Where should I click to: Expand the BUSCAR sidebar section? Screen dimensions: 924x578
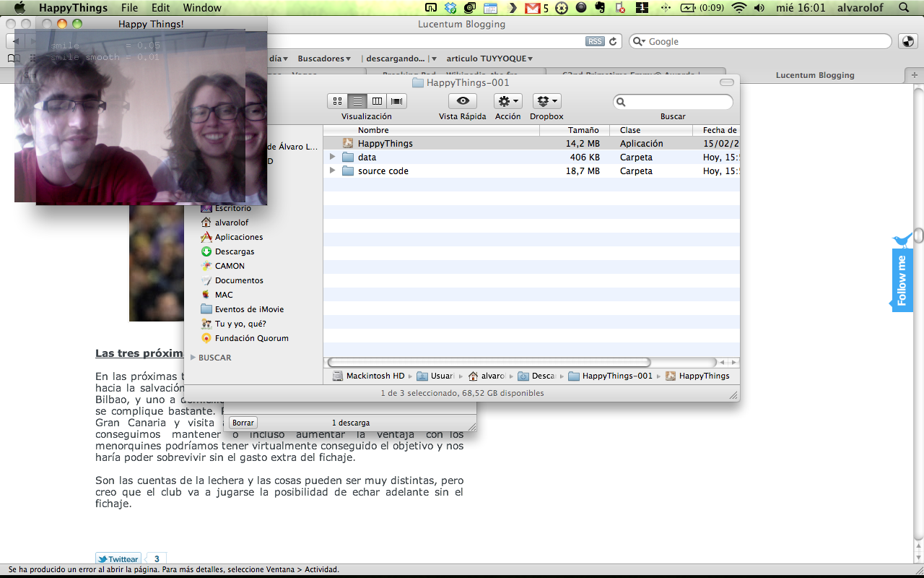[193, 358]
